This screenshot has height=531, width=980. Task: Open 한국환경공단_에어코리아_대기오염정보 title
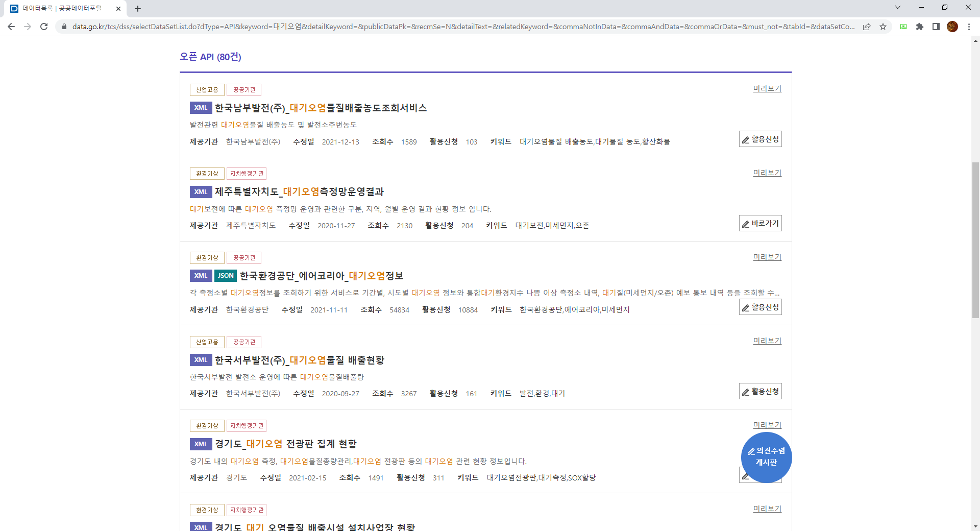[322, 276]
